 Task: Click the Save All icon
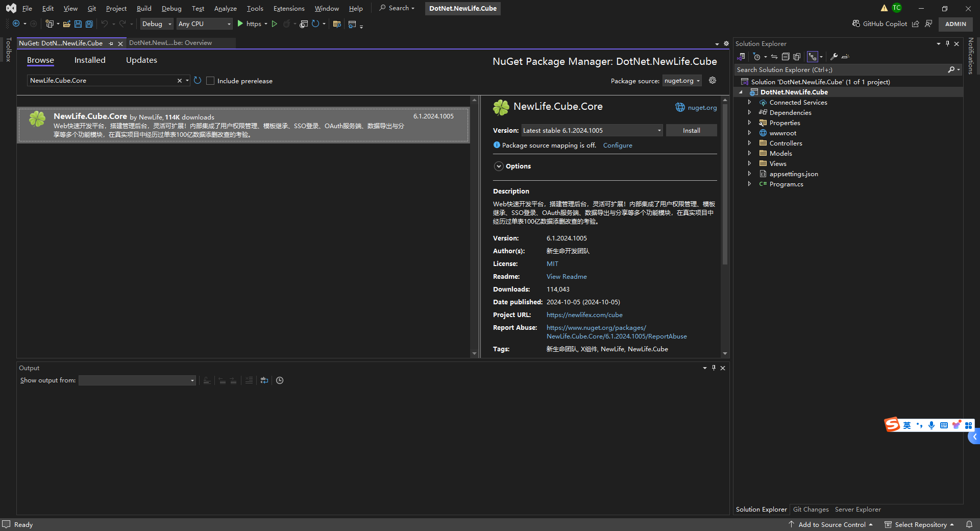pyautogui.click(x=89, y=24)
